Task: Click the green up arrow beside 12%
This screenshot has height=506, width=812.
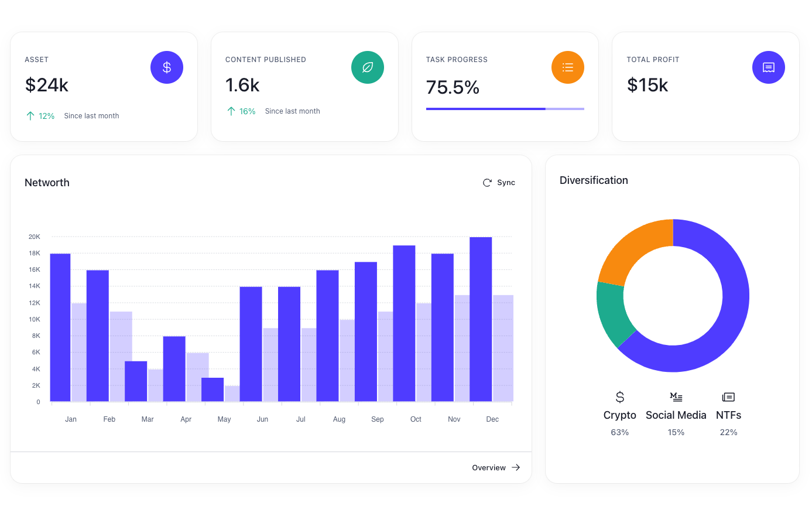Action: 30,116
